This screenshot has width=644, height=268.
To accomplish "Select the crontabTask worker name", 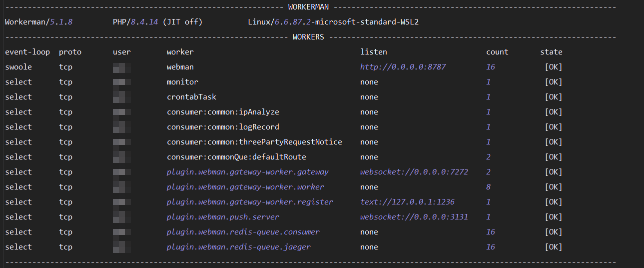I will coord(191,97).
